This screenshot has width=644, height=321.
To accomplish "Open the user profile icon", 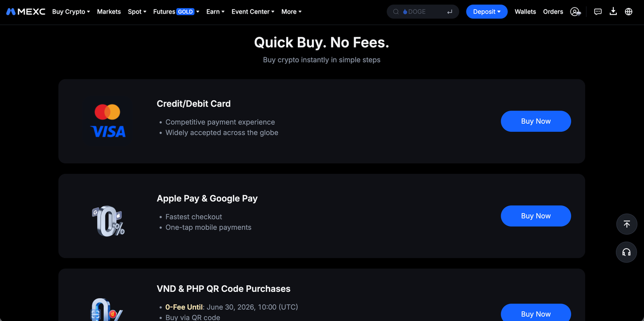I will click(575, 12).
